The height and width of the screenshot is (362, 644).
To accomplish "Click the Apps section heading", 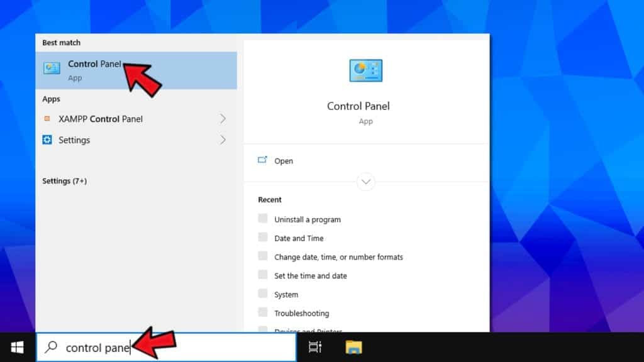I will (x=52, y=99).
